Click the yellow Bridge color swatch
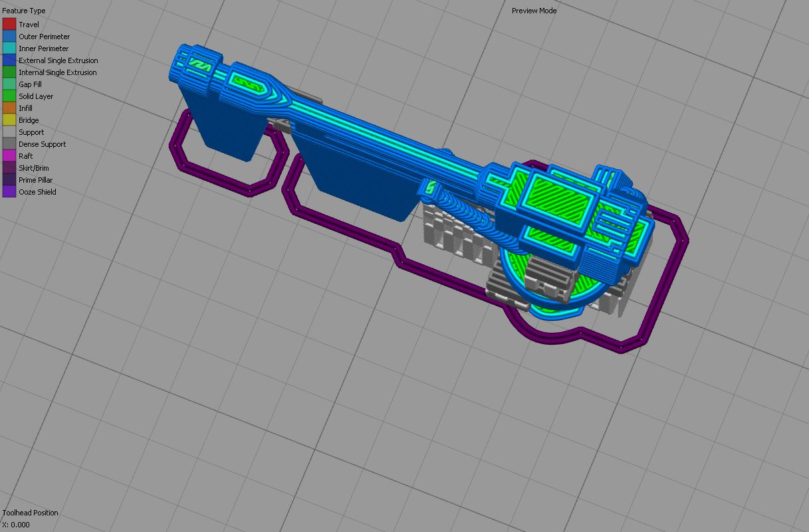The image size is (809, 532). point(9,120)
